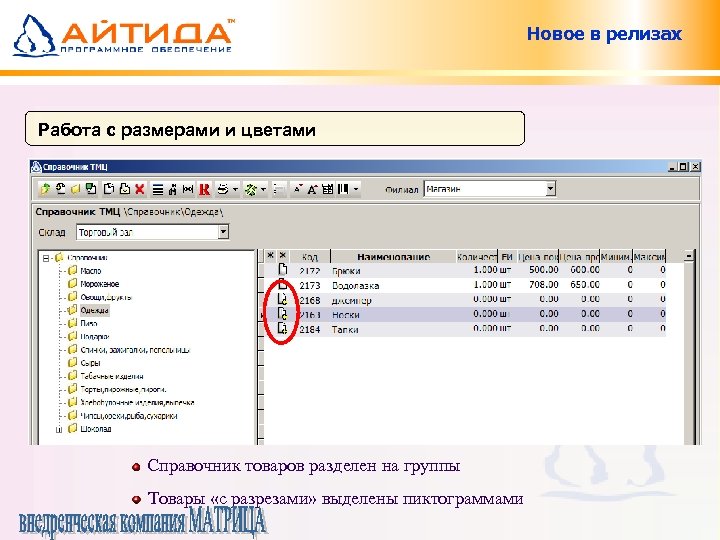
Task: Click the scroll-up arrow of the table
Action: 688,256
